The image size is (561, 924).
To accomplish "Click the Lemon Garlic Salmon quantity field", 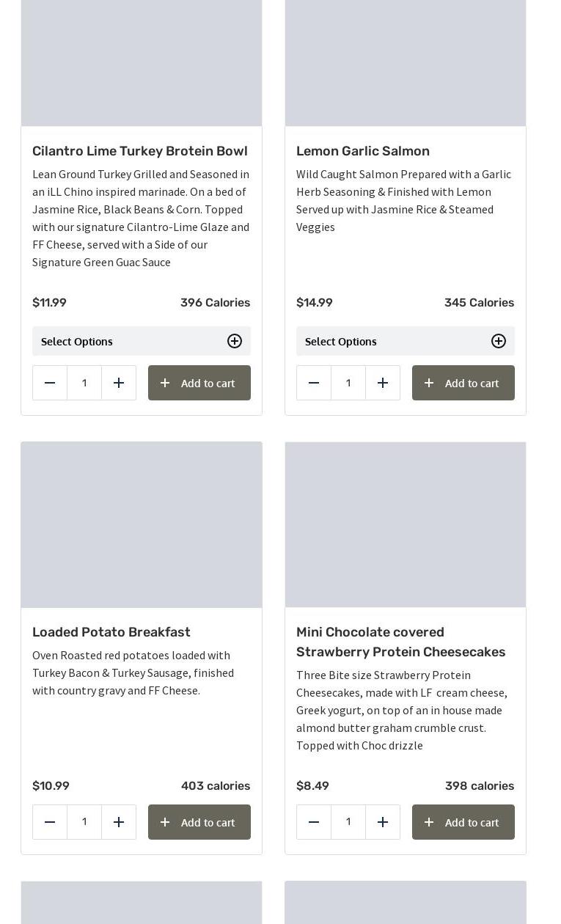I will point(348,383).
